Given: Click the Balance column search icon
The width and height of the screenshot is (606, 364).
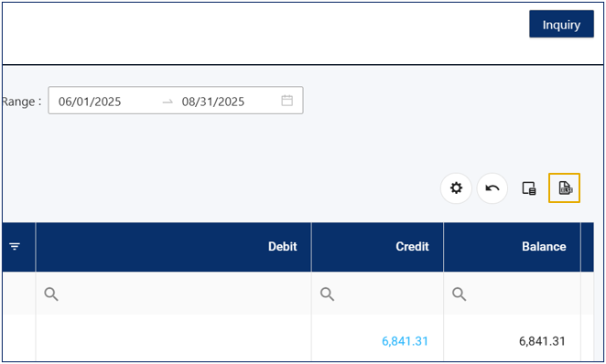Looking at the screenshot, I should point(460,294).
